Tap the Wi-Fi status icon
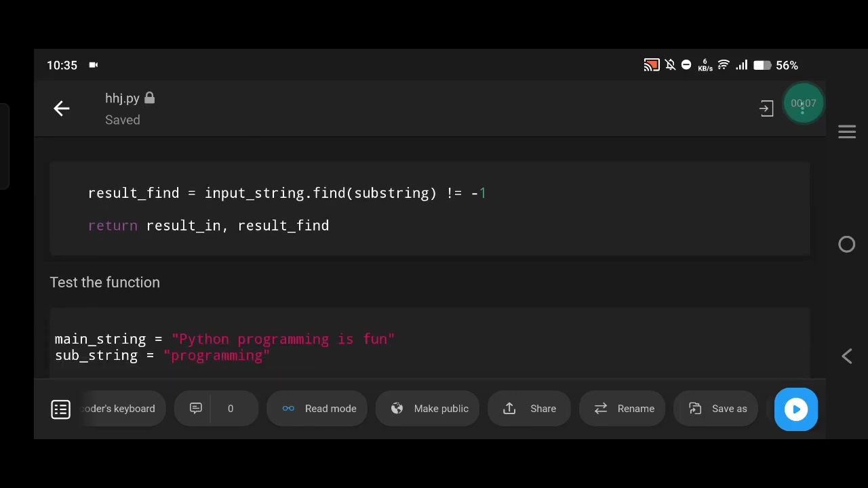868x488 pixels. pos(723,65)
